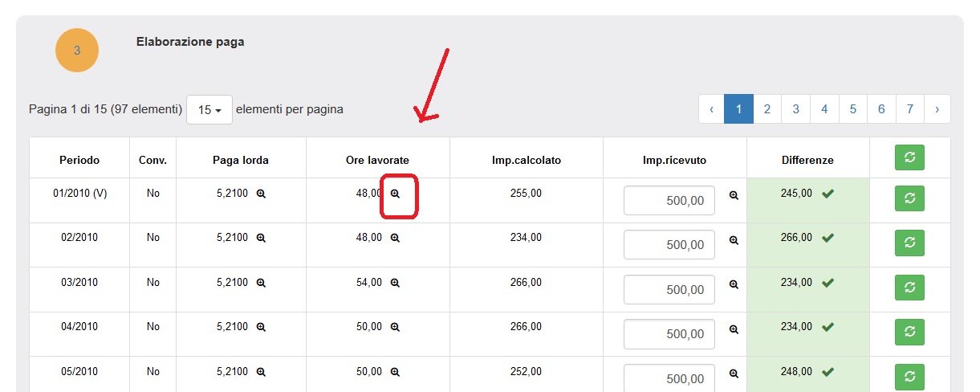Image resolution: width=980 pixels, height=392 pixels.
Task: Select page 4 in the pagination bar
Action: click(x=824, y=109)
